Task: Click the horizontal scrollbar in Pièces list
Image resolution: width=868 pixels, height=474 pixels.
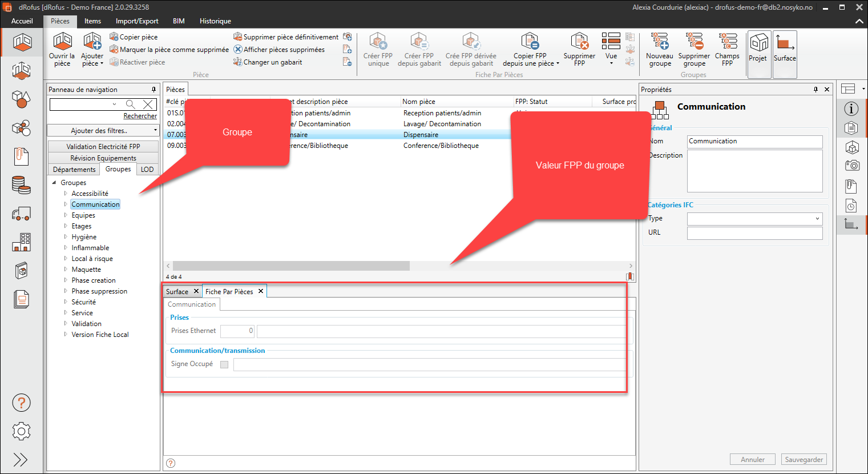Action: (x=291, y=266)
